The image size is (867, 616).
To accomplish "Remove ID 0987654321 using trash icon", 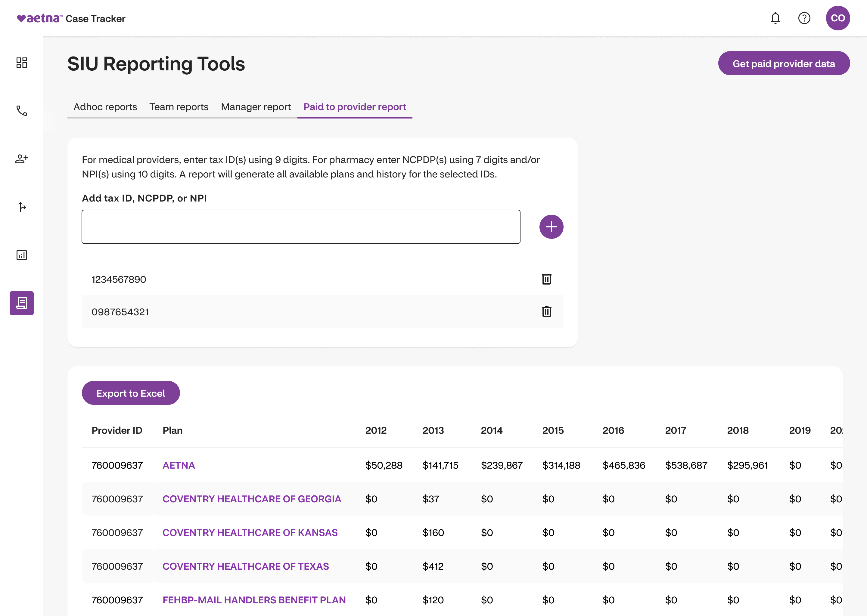I will coord(546,312).
